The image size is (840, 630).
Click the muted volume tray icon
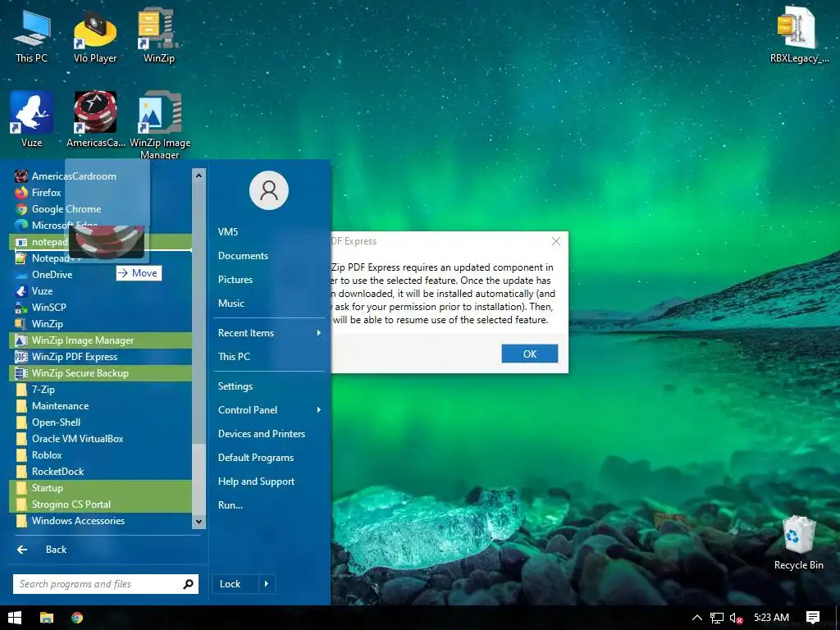pos(737,619)
